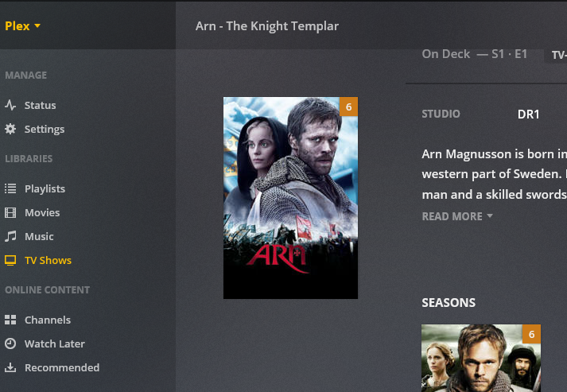
Task: Click the Playlists list icon
Action: [x=10, y=188]
